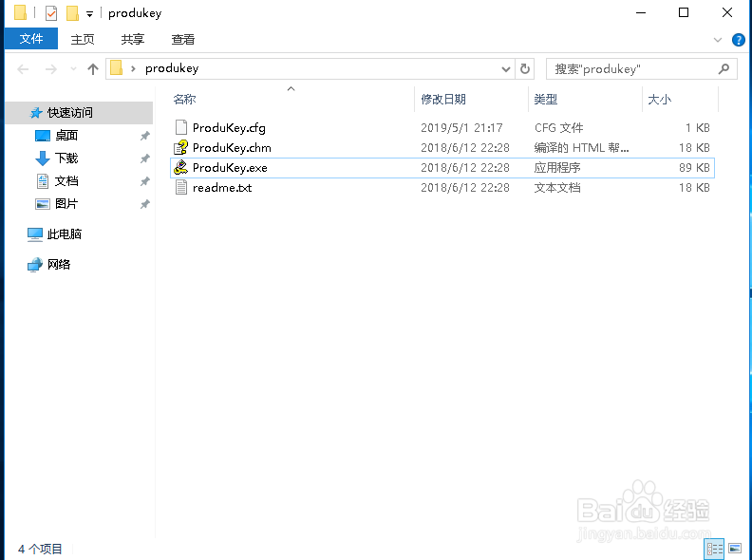Click the ProduKey.chm file name
Viewport: 752px width, 560px height.
232,148
